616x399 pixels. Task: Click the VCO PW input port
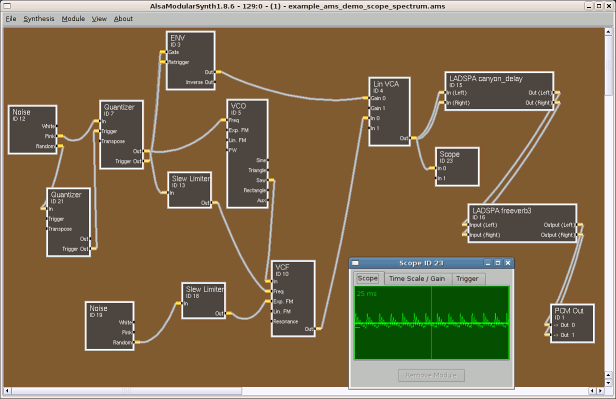(x=228, y=150)
